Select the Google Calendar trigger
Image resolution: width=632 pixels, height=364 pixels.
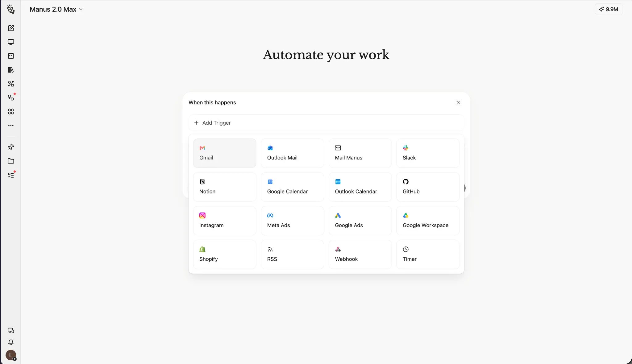[292, 187]
